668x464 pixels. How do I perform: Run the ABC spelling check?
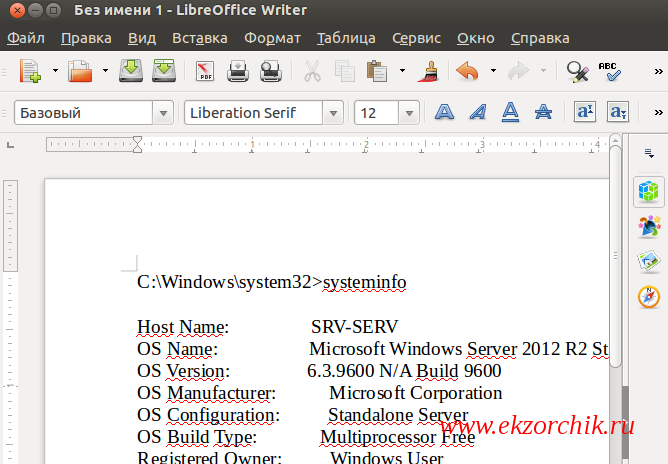[609, 71]
